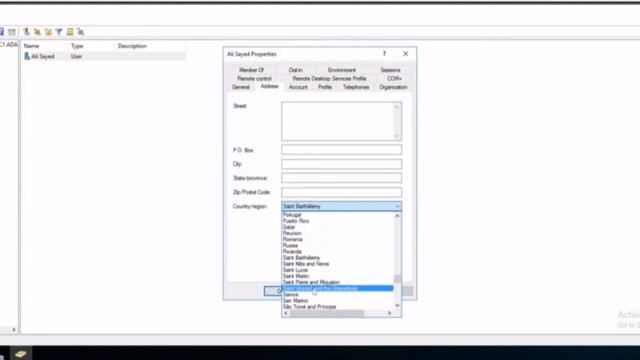The width and height of the screenshot is (640, 360).
Task: Click the Description column header
Action: (x=132, y=46)
